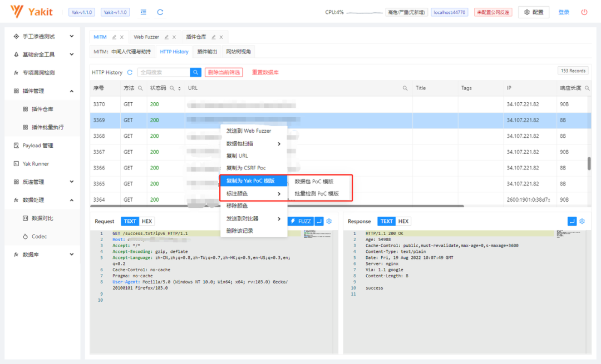Expand 反连管理 sidebar section
The image size is (601, 364).
click(x=42, y=182)
